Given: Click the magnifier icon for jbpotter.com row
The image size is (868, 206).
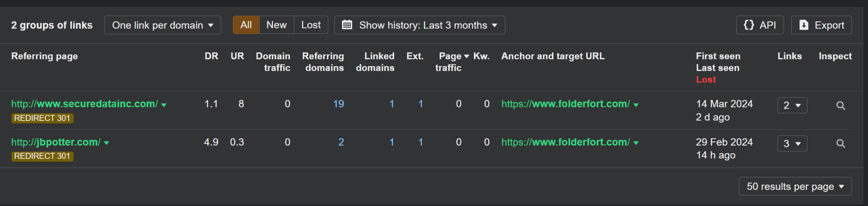Looking at the screenshot, I should coord(840,144).
